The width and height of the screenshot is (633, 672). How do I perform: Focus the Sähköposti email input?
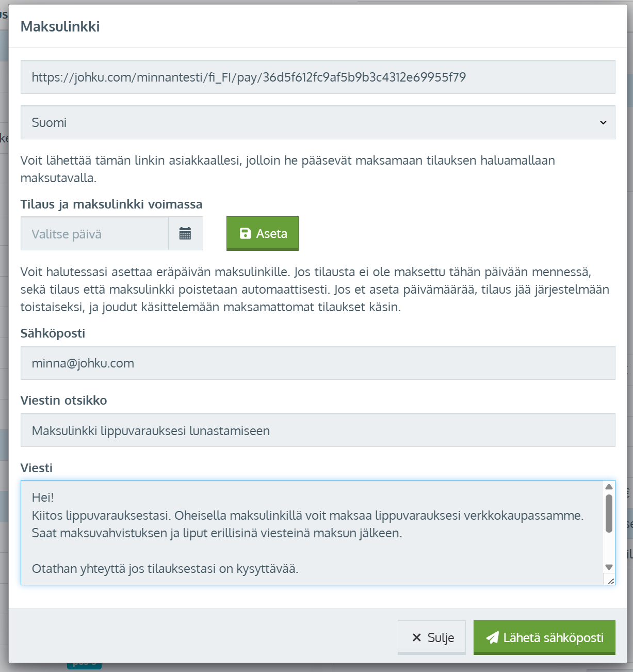coord(317,363)
